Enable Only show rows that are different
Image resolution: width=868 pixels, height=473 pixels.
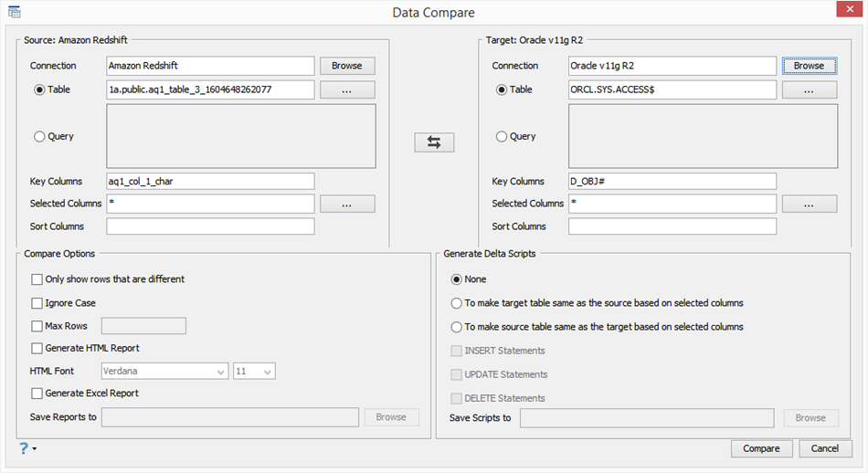click(x=37, y=279)
